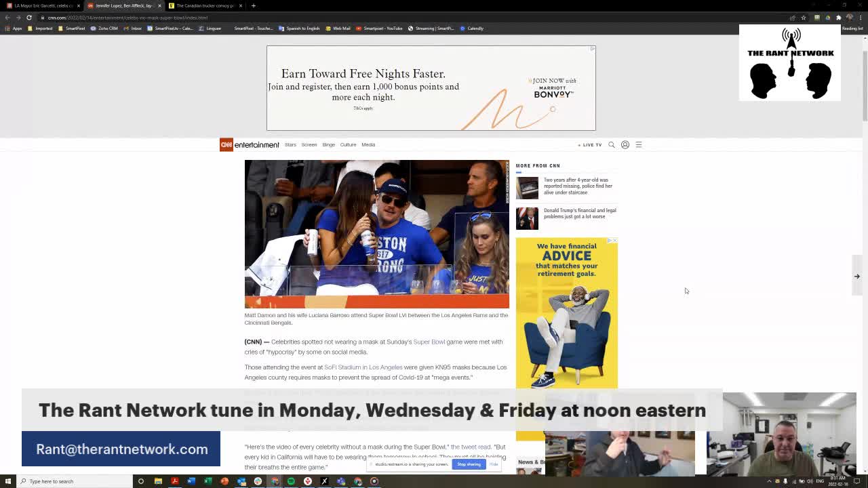This screenshot has height=488, width=868.
Task: Open the CNN hamburger menu
Action: [639, 144]
